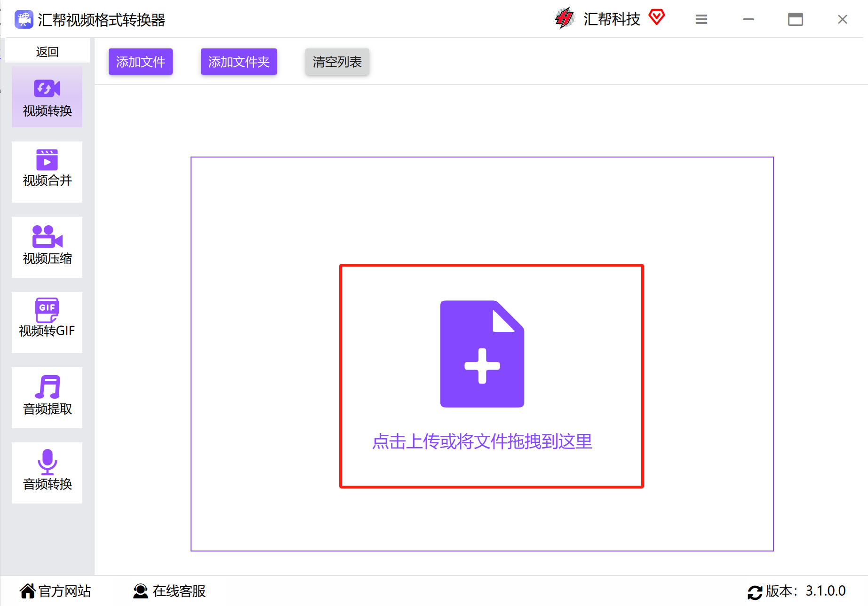
Task: Open 在线客服 online support
Action: pyautogui.click(x=169, y=591)
